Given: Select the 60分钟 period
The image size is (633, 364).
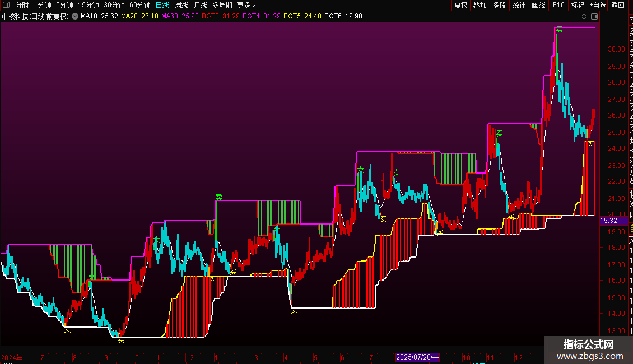Looking at the screenshot, I should [140, 5].
